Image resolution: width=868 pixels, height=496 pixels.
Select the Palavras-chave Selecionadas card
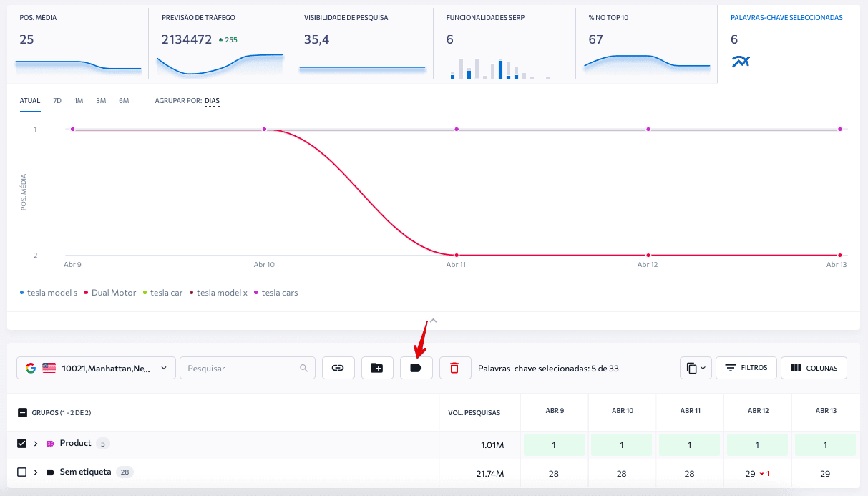click(789, 43)
